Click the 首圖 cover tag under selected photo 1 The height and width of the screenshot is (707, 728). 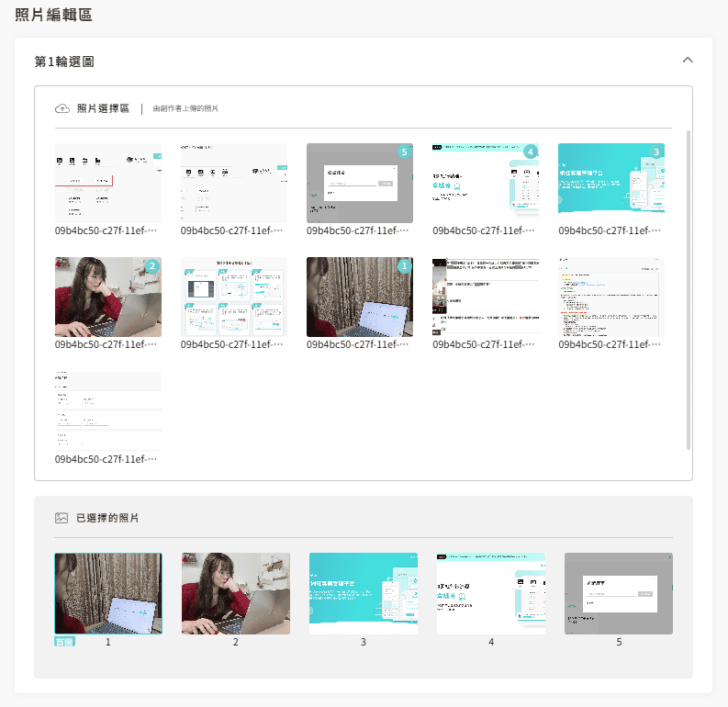[x=64, y=641]
